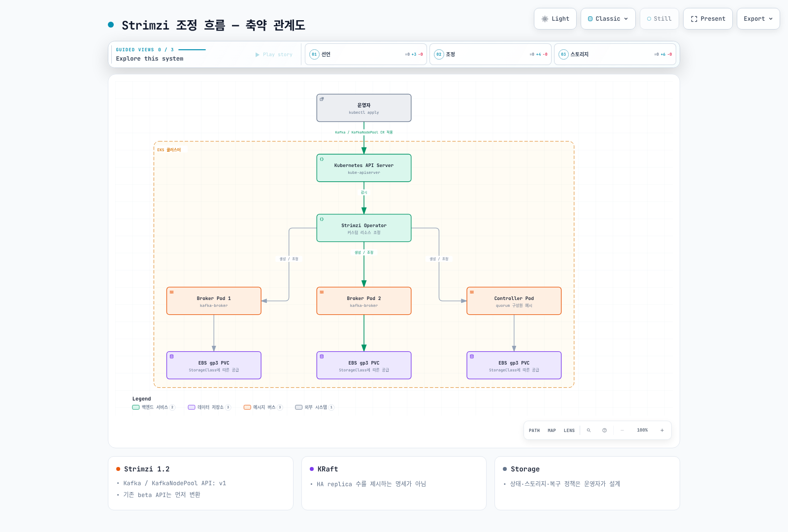Open the Export dropdown menu

758,19
